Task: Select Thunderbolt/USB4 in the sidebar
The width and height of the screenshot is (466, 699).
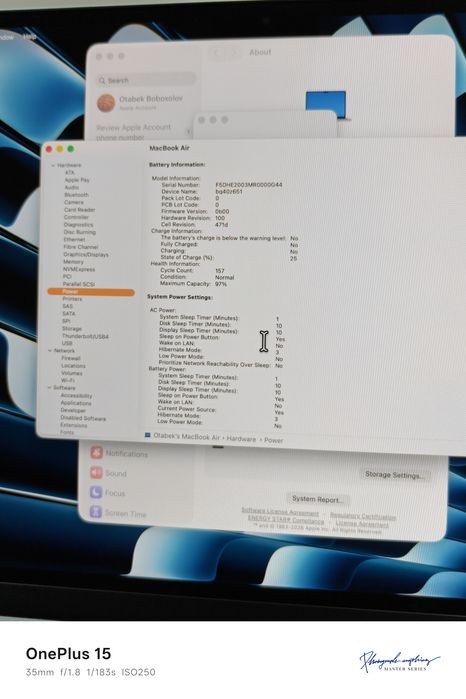Action: click(85, 336)
